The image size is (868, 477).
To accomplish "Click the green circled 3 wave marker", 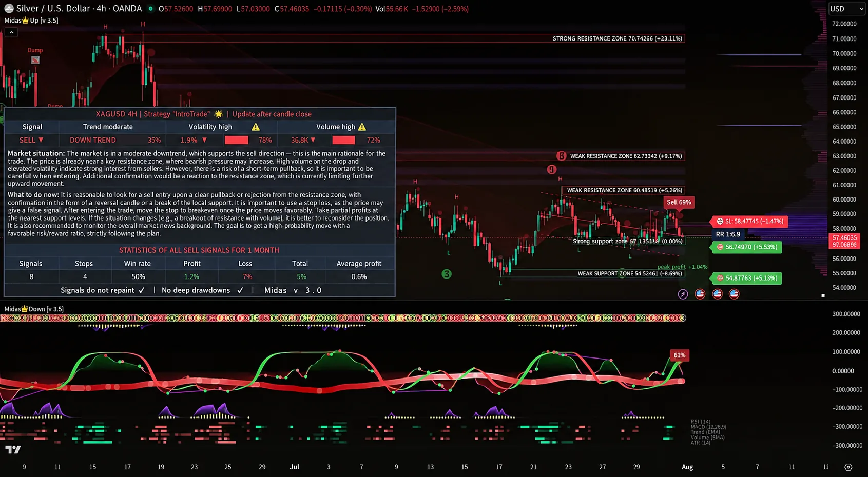I will tap(447, 274).
